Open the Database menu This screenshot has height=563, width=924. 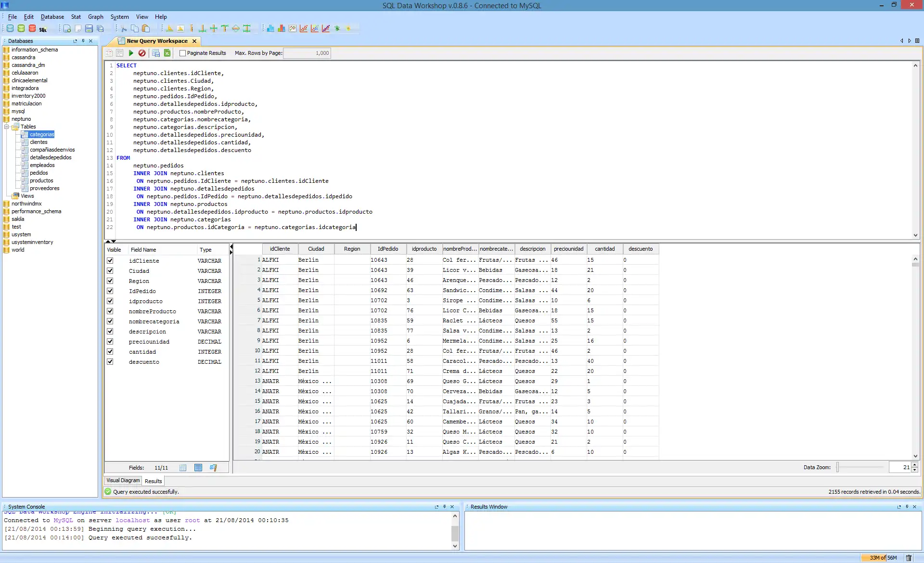pos(51,16)
